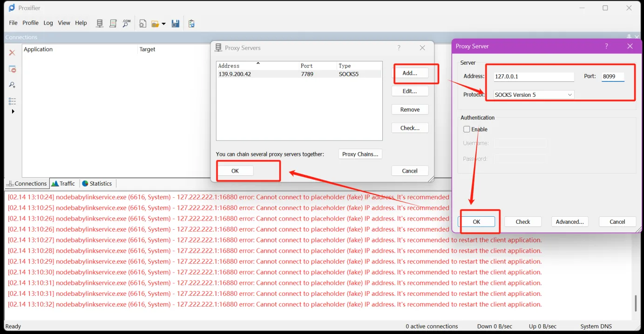Screen dimensions: 644x334
Task: Open the dropdown arrow beside the folder icon
Action: coord(163,24)
